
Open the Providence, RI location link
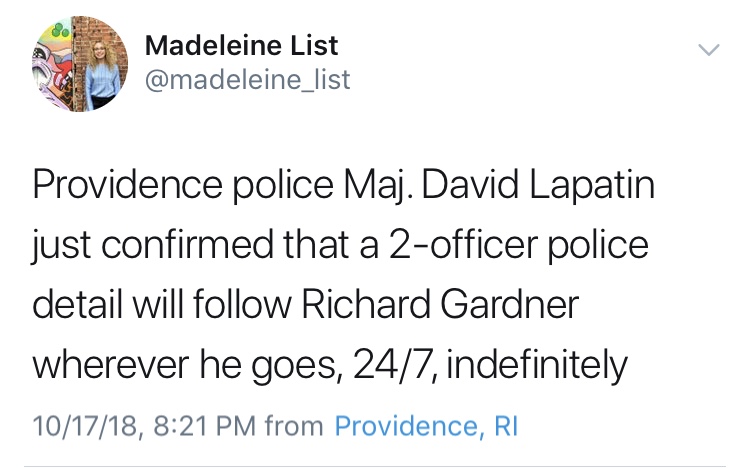tap(426, 425)
